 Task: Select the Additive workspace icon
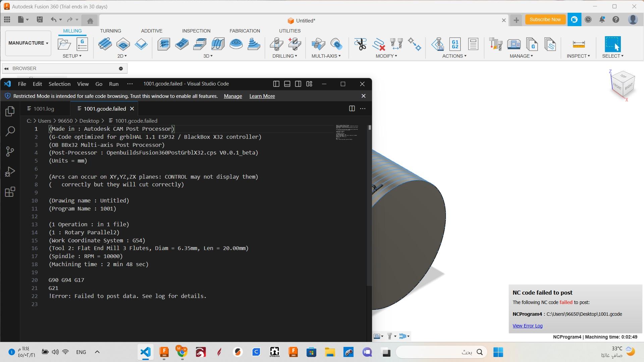point(152,31)
